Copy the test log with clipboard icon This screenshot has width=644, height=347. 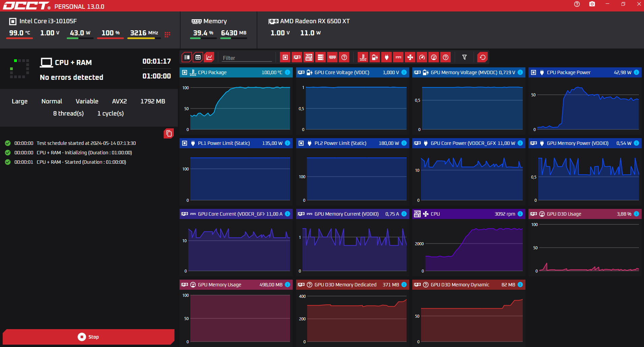(x=169, y=133)
